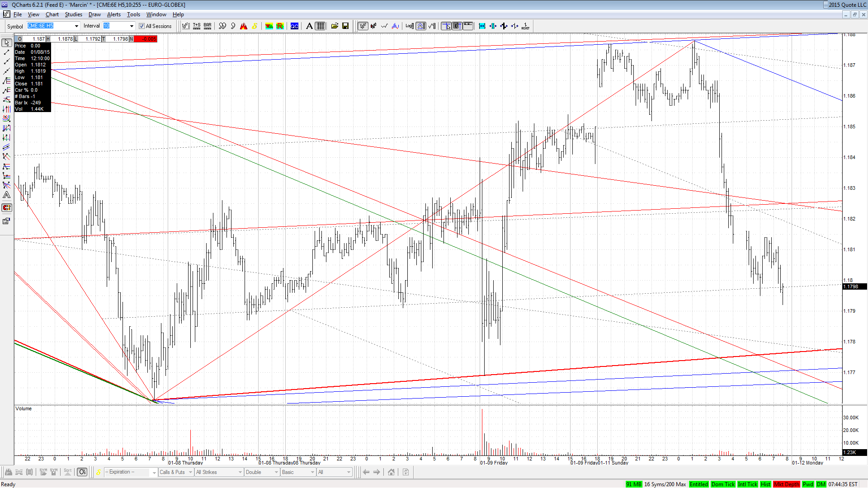868x488 pixels.
Task: Expand the Symbol dropdown
Action: pyautogui.click(x=76, y=26)
